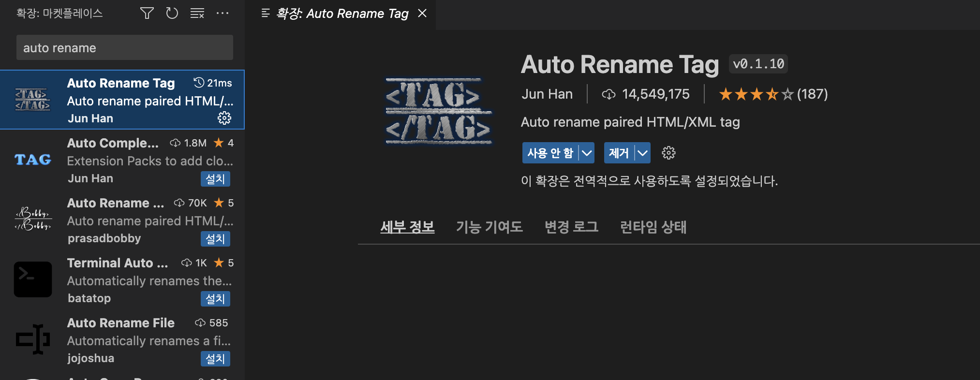Click the batatop publisher name
Image resolution: width=980 pixels, height=380 pixels.
point(89,298)
